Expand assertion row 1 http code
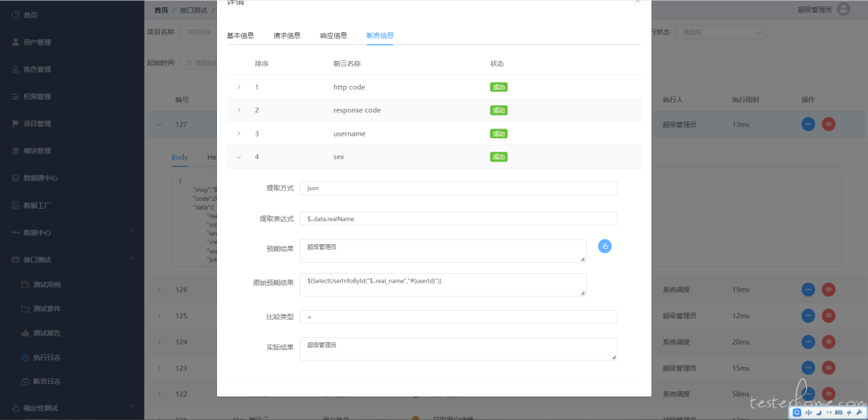The width and height of the screenshot is (868, 420). click(239, 87)
